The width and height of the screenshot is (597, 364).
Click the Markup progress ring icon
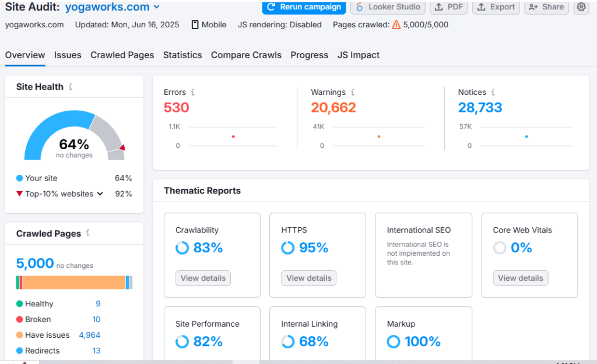pyautogui.click(x=394, y=341)
